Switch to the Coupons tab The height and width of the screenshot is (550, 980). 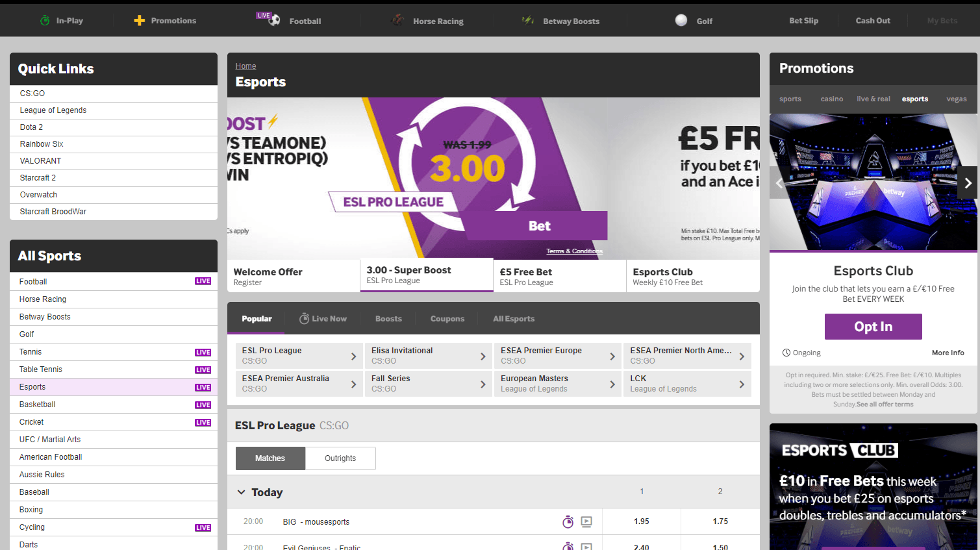[447, 319]
